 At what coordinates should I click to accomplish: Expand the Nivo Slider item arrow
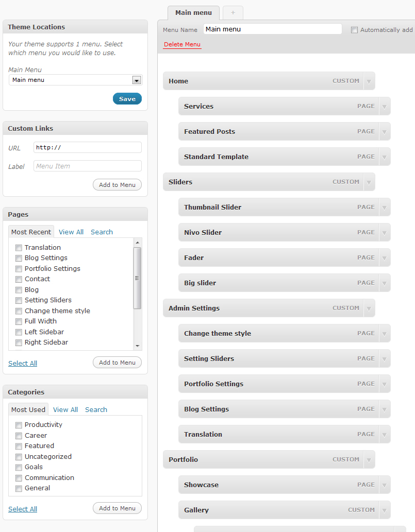(x=384, y=233)
